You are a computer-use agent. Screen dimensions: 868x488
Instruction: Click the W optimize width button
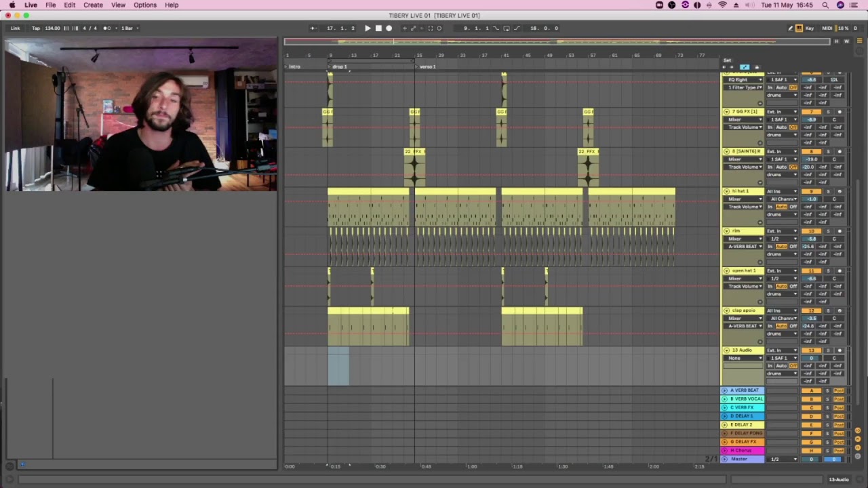click(847, 41)
